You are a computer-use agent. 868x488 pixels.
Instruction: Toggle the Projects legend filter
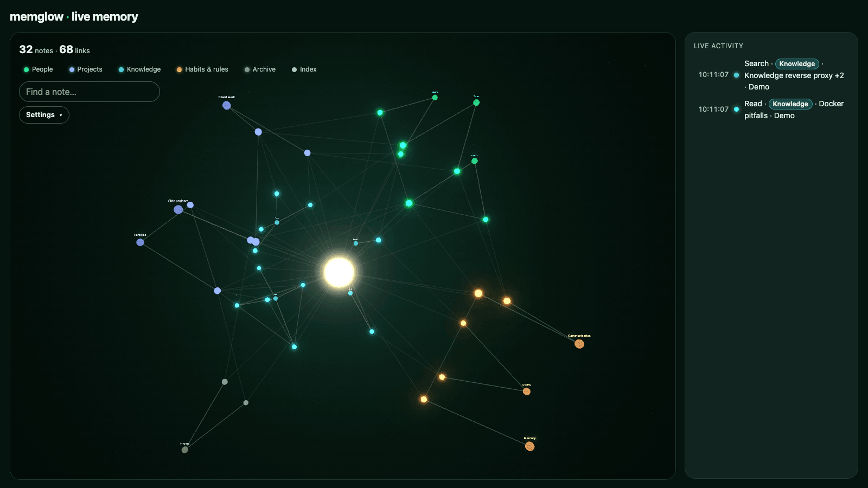tap(86, 69)
